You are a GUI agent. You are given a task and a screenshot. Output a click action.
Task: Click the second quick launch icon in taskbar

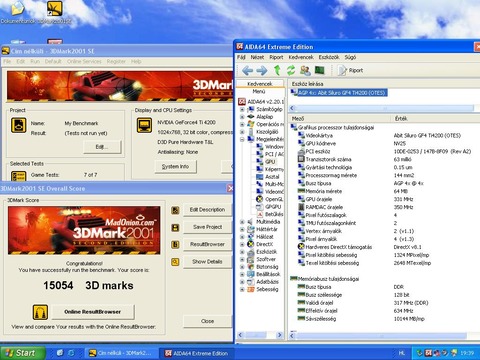pyautogui.click(x=71, y=353)
